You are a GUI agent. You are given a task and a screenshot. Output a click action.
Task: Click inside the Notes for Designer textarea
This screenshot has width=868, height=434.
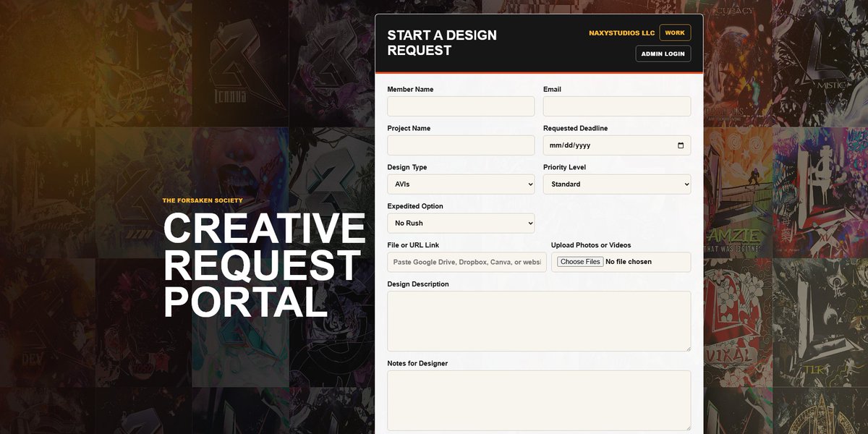click(539, 401)
